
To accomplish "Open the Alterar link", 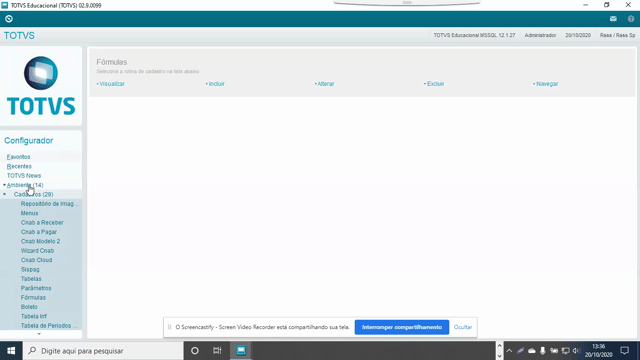I will 326,84.
